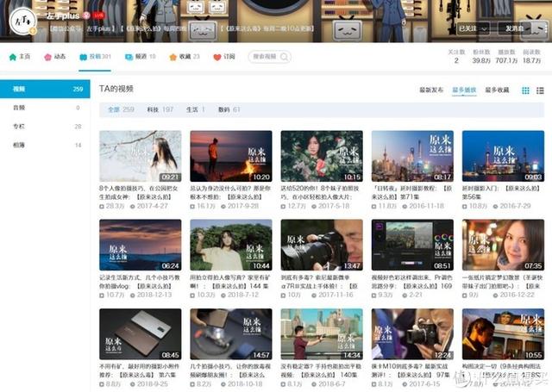Open the 频道 channel tab
The height and width of the screenshot is (392, 552).
click(140, 57)
